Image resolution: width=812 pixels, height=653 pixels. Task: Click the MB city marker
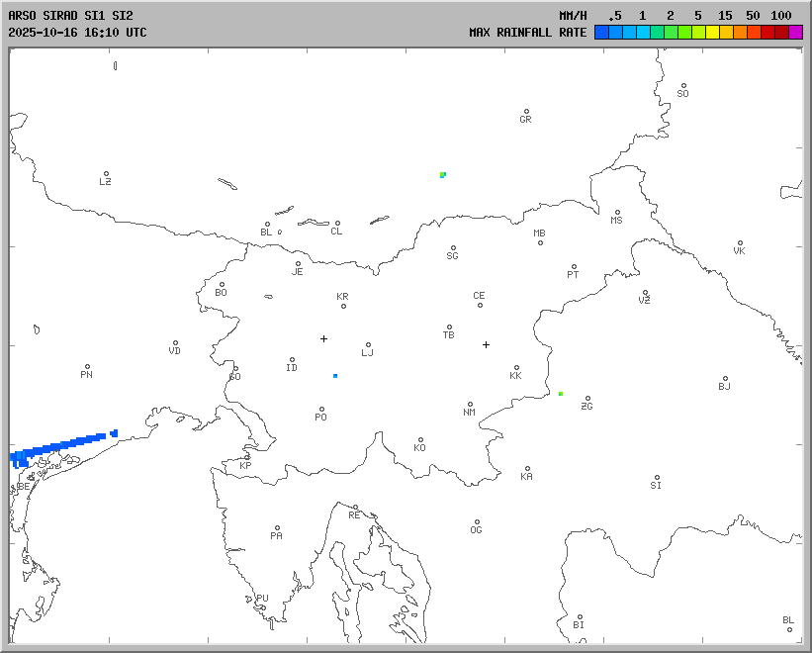click(540, 242)
